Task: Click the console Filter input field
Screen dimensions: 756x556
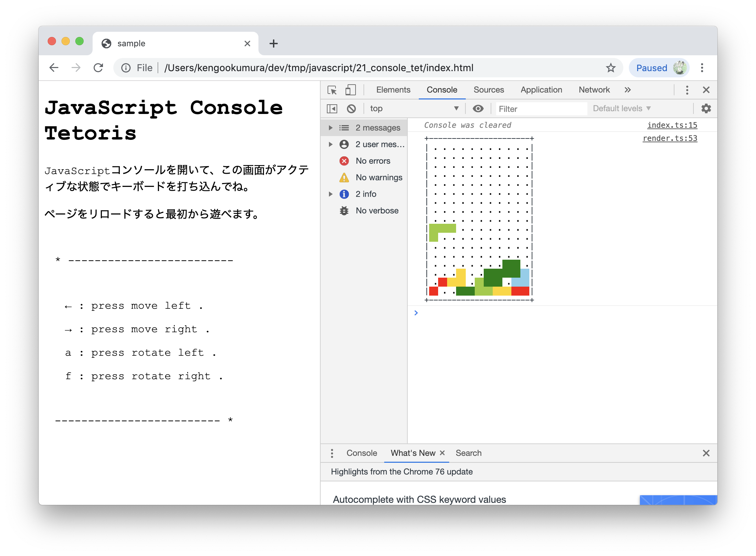Action: point(541,109)
